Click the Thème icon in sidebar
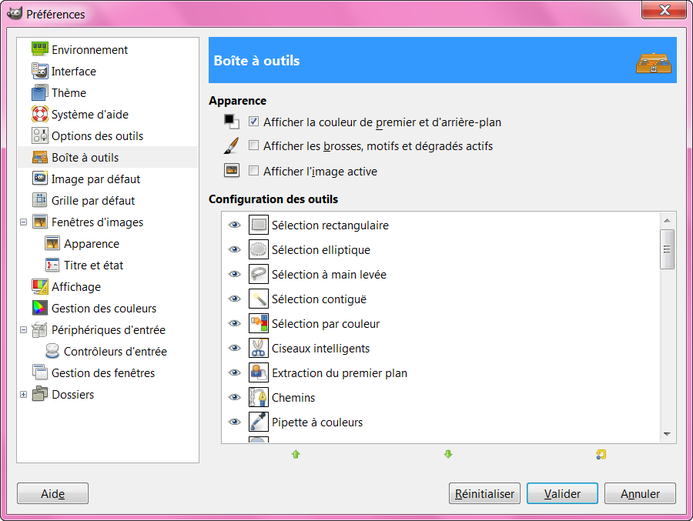The image size is (693, 521). pos(40,92)
